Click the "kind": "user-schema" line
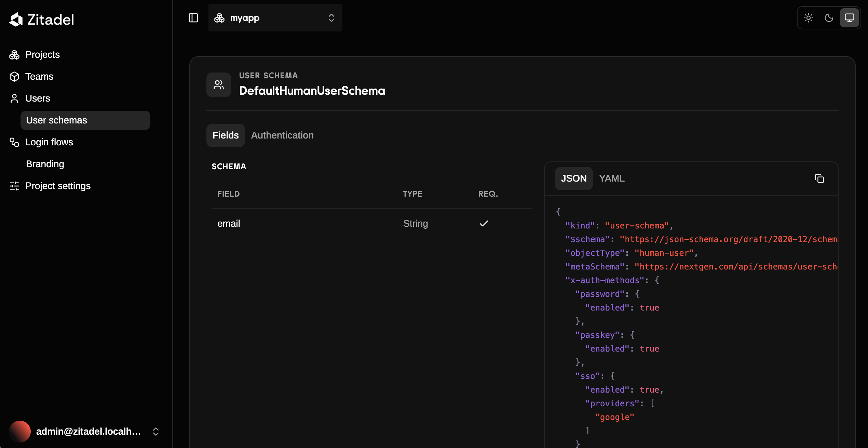This screenshot has width=868, height=448. 619,226
